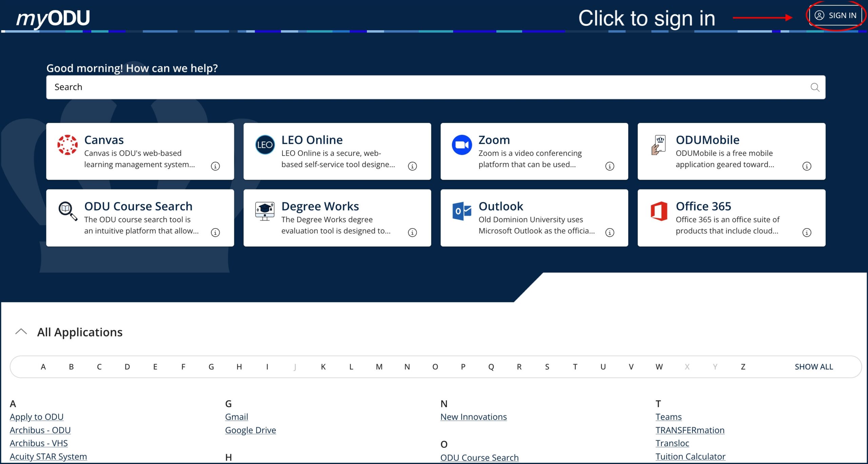Click the ODU Course Search magnifier icon

[68, 211]
